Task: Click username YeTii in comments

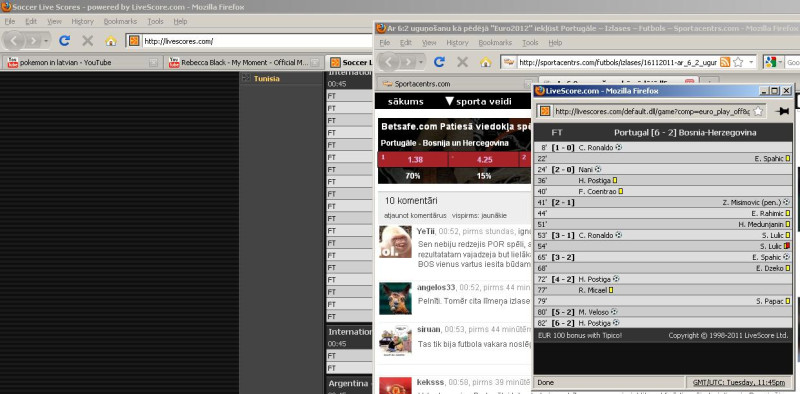Action: (x=426, y=231)
